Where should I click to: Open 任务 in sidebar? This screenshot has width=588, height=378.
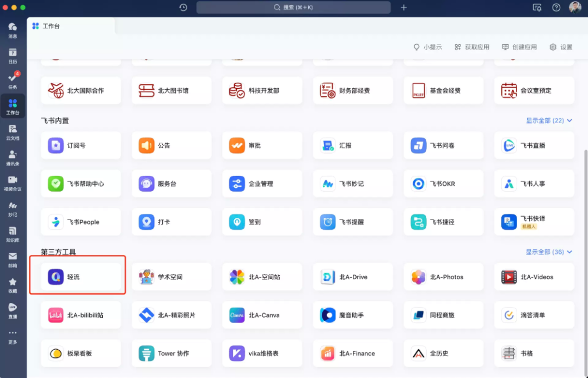click(x=13, y=81)
